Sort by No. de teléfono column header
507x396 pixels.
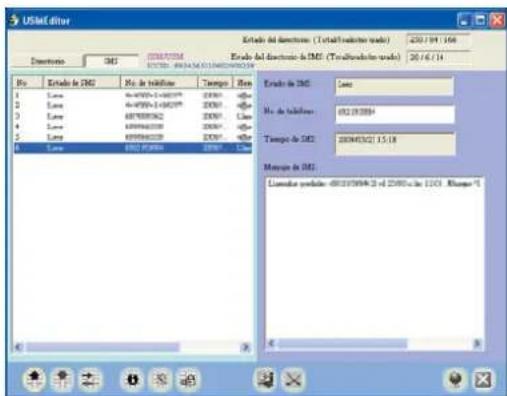159,83
